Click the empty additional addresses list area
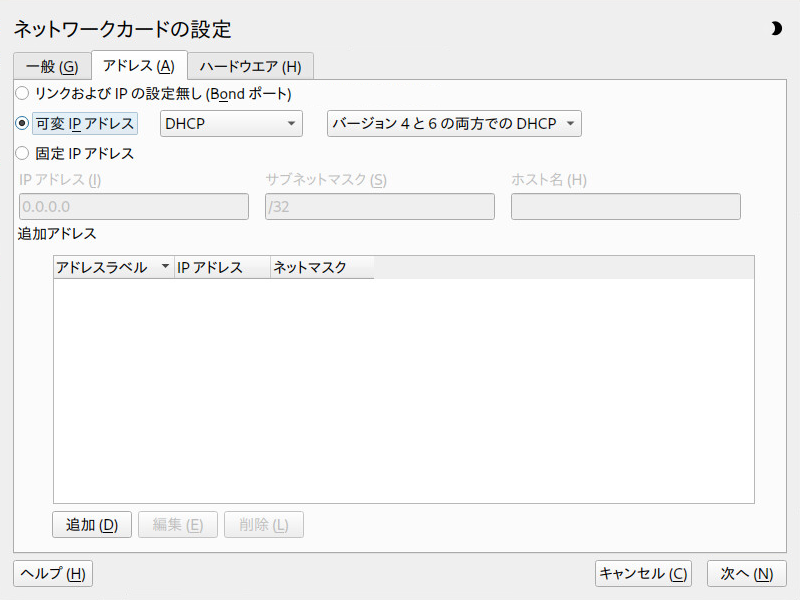Screen dimensions: 800x600 click(x=404, y=390)
